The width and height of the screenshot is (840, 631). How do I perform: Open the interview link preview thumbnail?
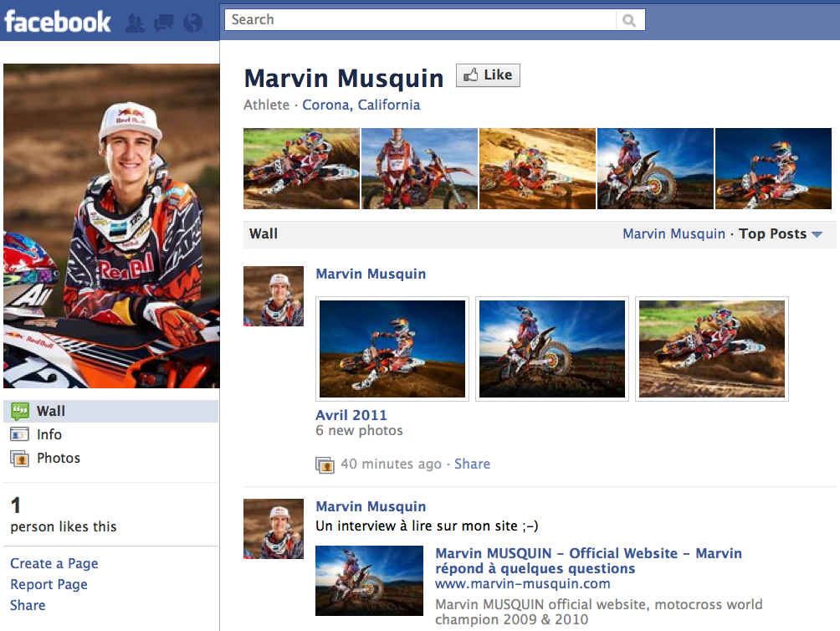coord(369,581)
